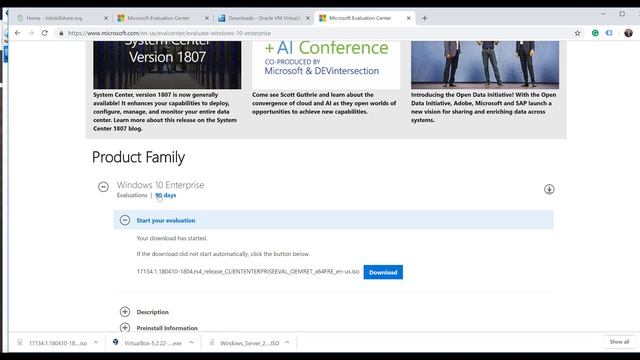
Task: Switch to Downloads - Oracle VM VirtualBox tab
Action: coord(264,18)
